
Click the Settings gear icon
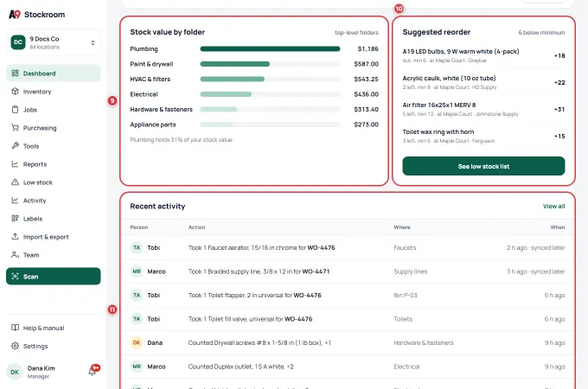tap(15, 346)
